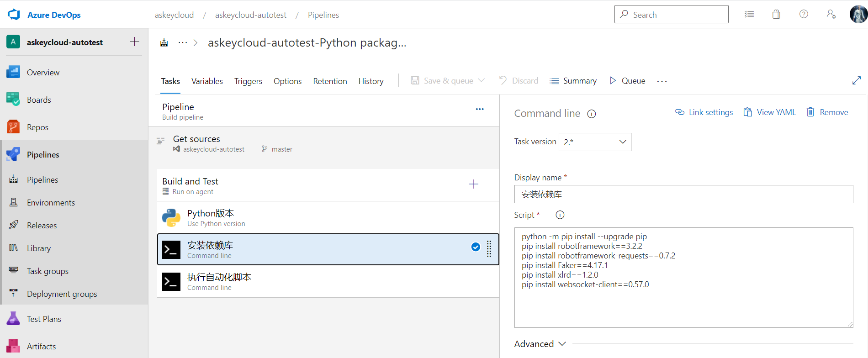Click the Azure DevOps logo icon
Image resolution: width=868 pixels, height=358 pixels.
coord(14,15)
